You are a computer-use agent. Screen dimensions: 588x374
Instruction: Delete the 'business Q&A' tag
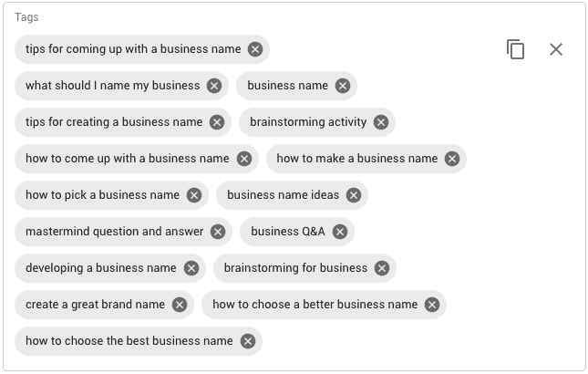coord(340,232)
